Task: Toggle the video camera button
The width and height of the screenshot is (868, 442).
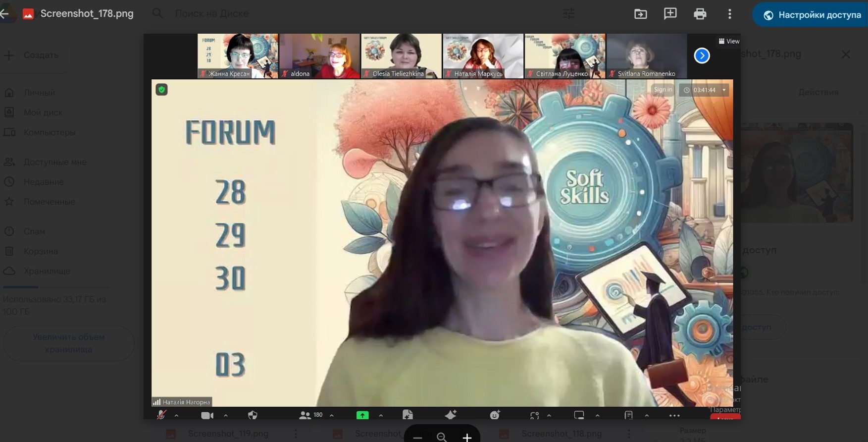Action: (x=207, y=415)
